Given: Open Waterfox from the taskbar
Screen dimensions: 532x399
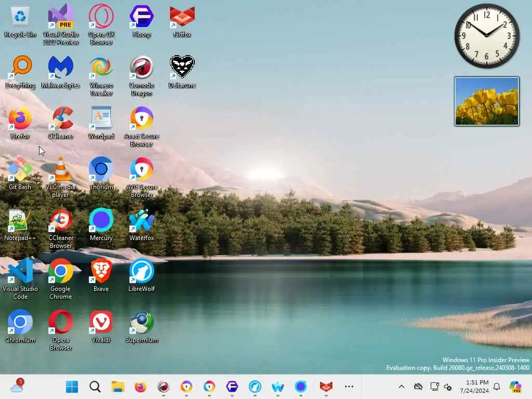Looking at the screenshot, I should [278, 387].
